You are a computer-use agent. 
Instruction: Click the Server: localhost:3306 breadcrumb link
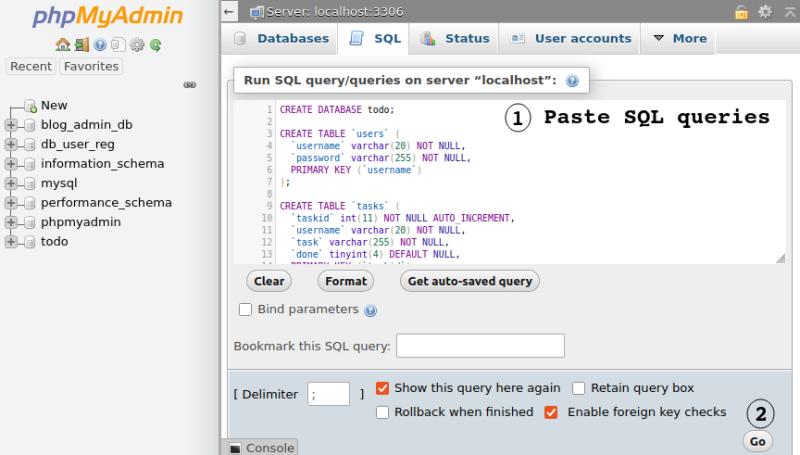tap(335, 12)
